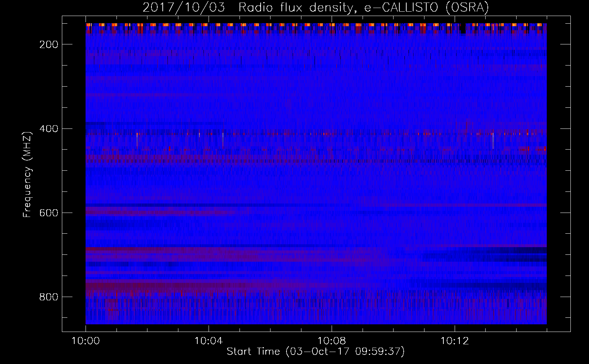This screenshot has width=589, height=364.
Task: Click the 800 frequency tick label
Action: pos(48,297)
